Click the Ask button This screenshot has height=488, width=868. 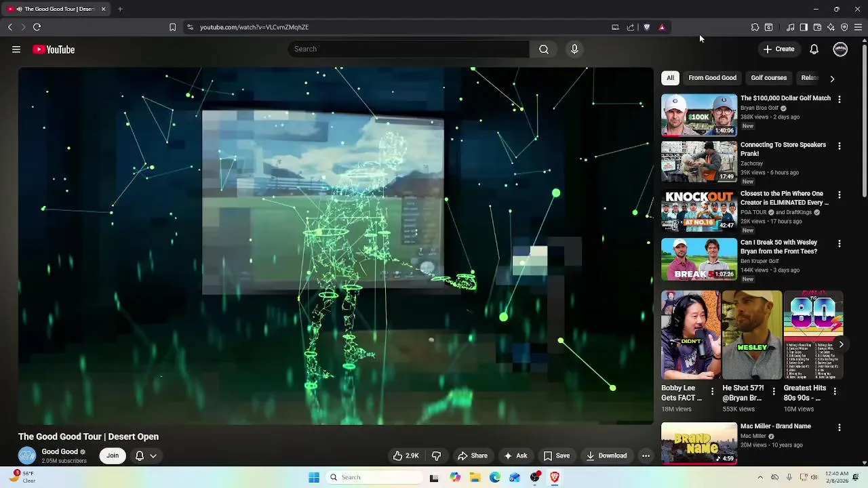515,455
